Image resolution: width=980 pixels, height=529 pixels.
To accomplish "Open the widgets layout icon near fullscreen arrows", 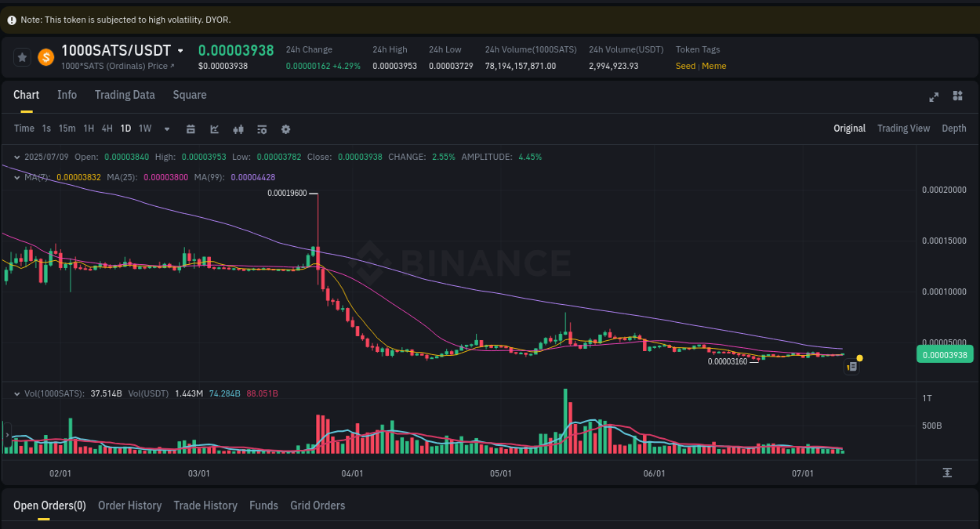I will (x=957, y=97).
